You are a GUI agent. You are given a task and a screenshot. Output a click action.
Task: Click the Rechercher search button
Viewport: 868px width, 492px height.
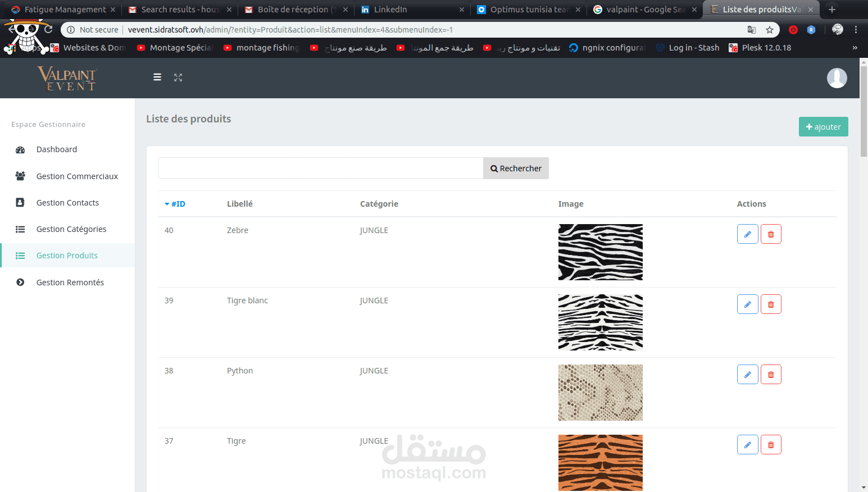(x=516, y=168)
